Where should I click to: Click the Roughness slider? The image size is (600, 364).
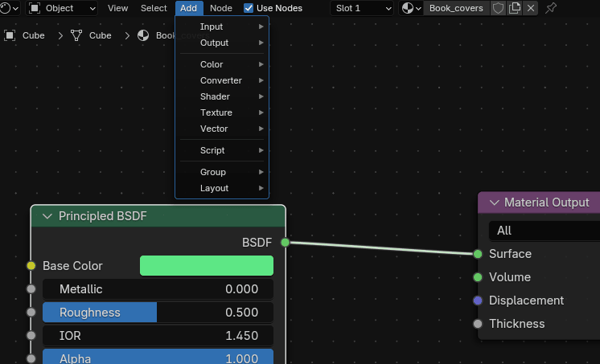coord(158,313)
